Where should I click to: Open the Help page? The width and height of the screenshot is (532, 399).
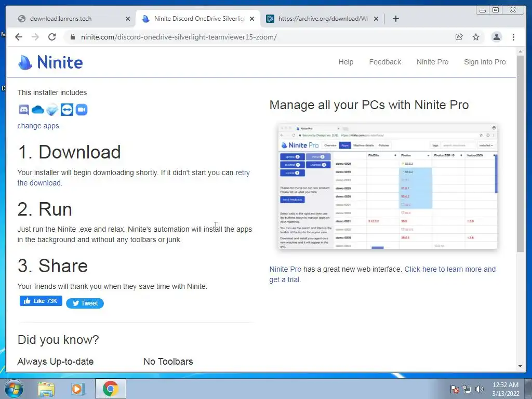(x=345, y=62)
